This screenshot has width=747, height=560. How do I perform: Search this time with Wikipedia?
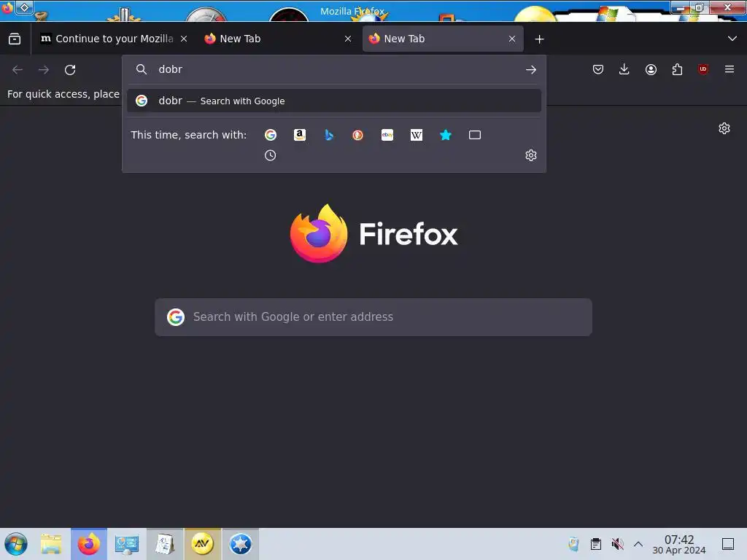pos(417,135)
